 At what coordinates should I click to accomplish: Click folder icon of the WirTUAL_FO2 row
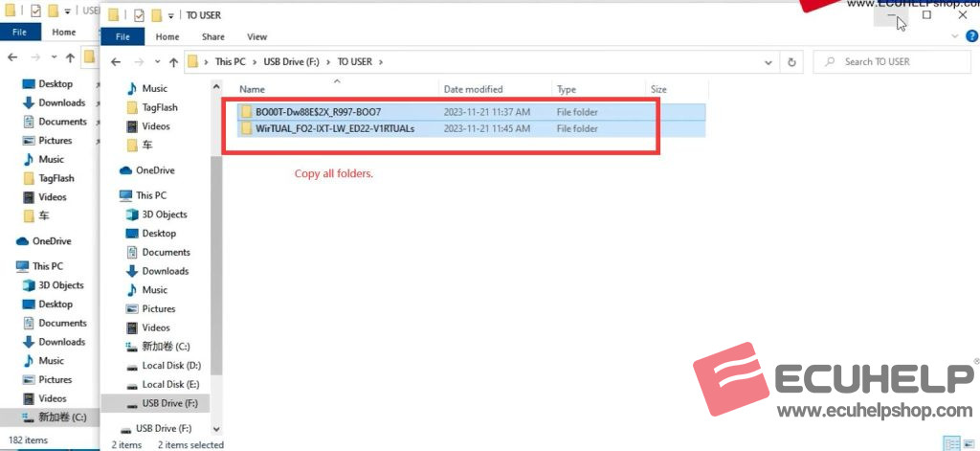pyautogui.click(x=246, y=129)
